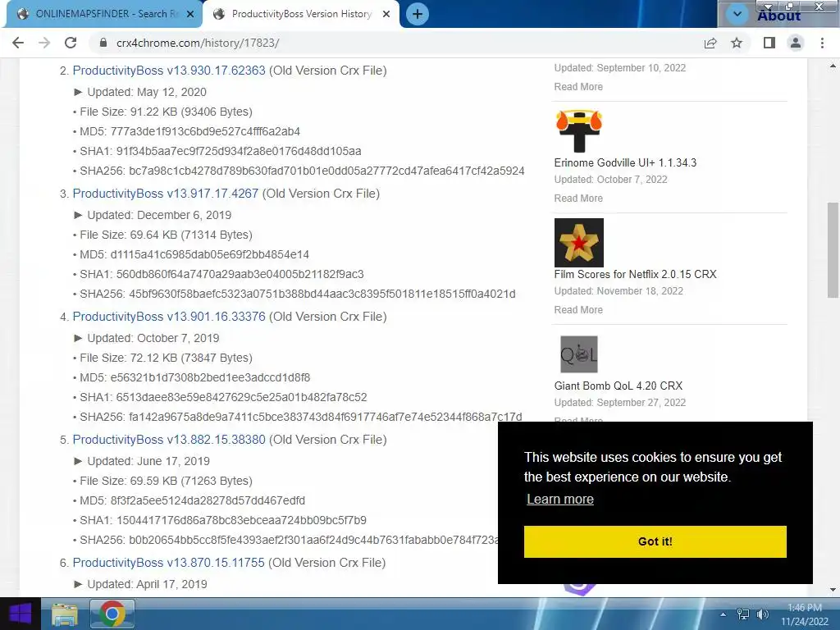Bookmark this page with the star icon
840x630 pixels.
coord(737,43)
